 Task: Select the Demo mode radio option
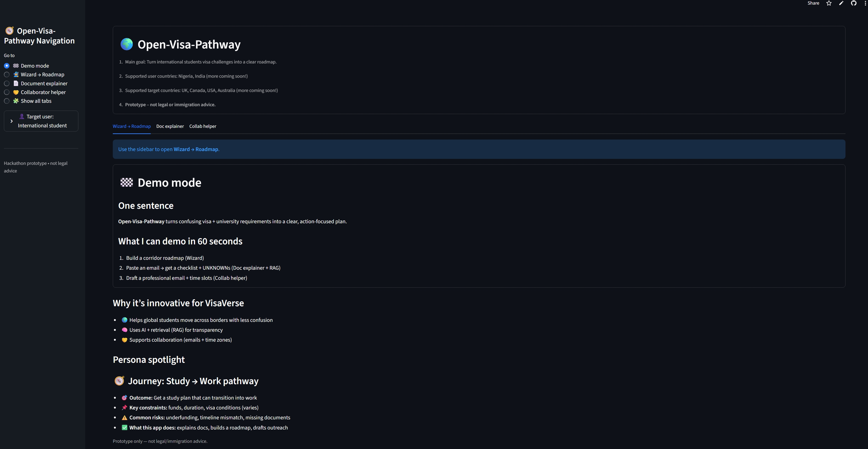[7, 66]
